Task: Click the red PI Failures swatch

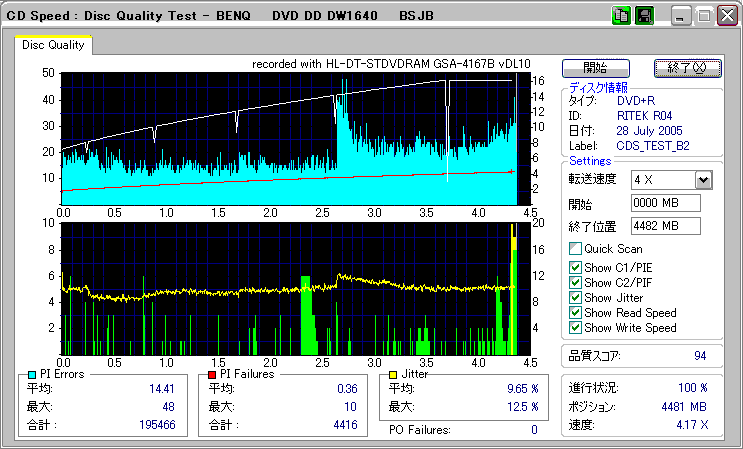Action: [x=212, y=375]
